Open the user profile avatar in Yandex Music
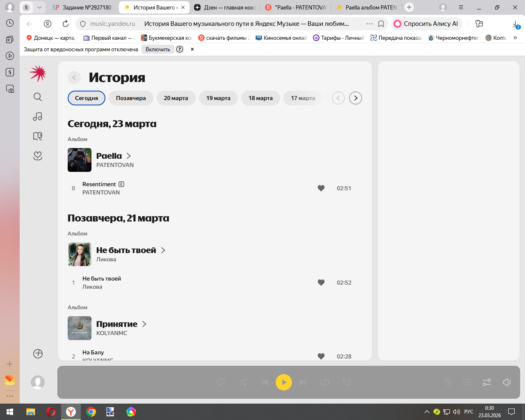The height and width of the screenshot is (420, 525). coord(38,382)
